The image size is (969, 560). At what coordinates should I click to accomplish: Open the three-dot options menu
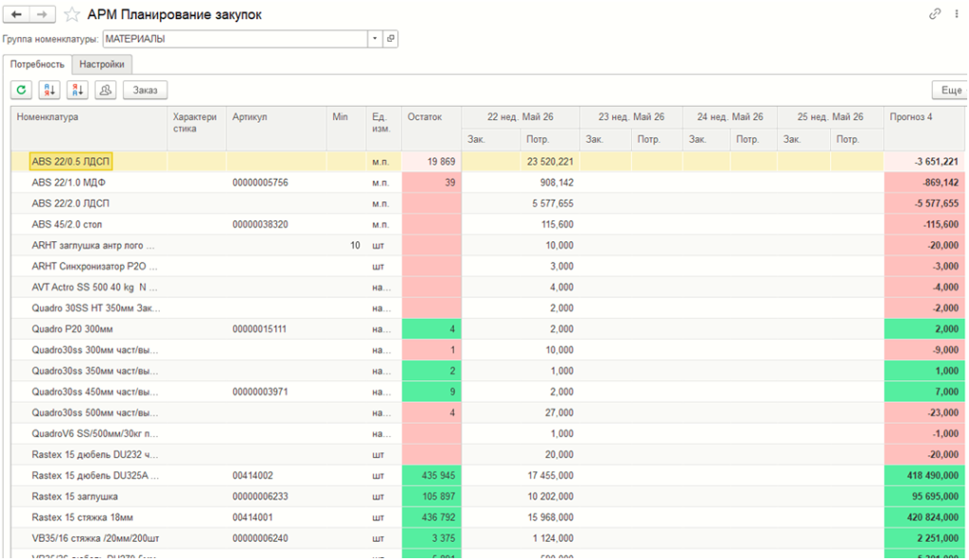957,14
